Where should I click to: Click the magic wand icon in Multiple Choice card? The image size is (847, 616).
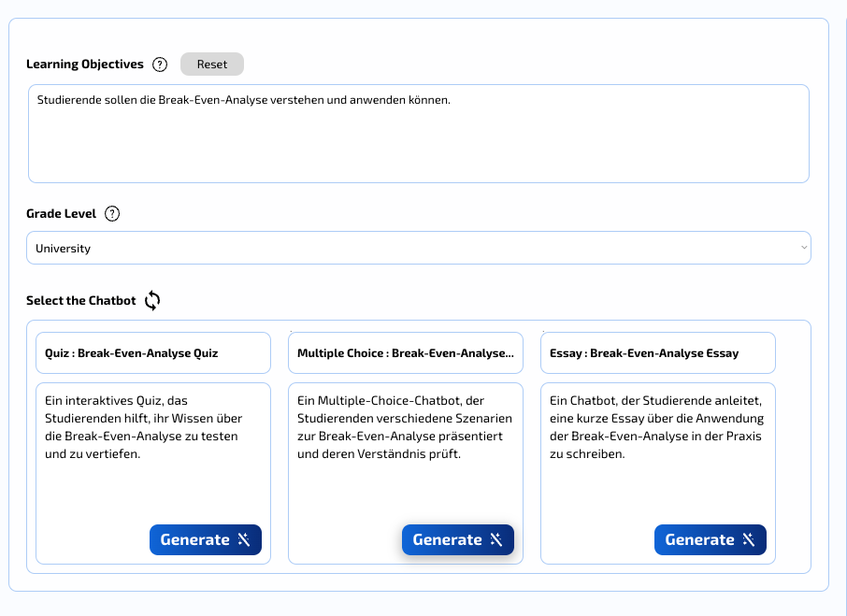[x=496, y=539]
